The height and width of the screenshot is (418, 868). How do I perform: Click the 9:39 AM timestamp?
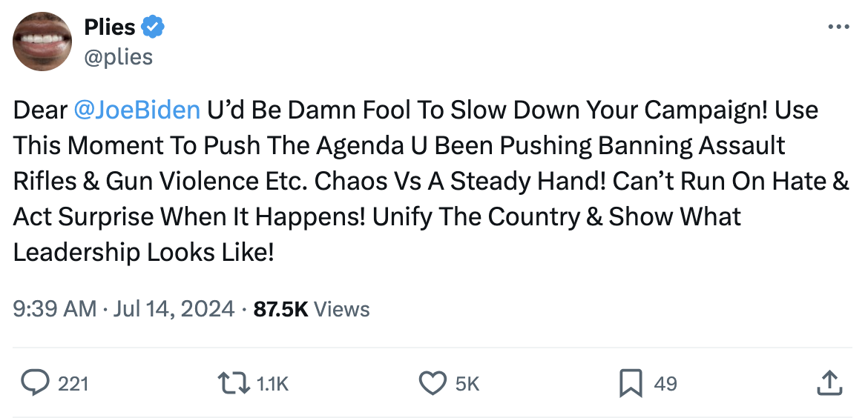point(54,308)
